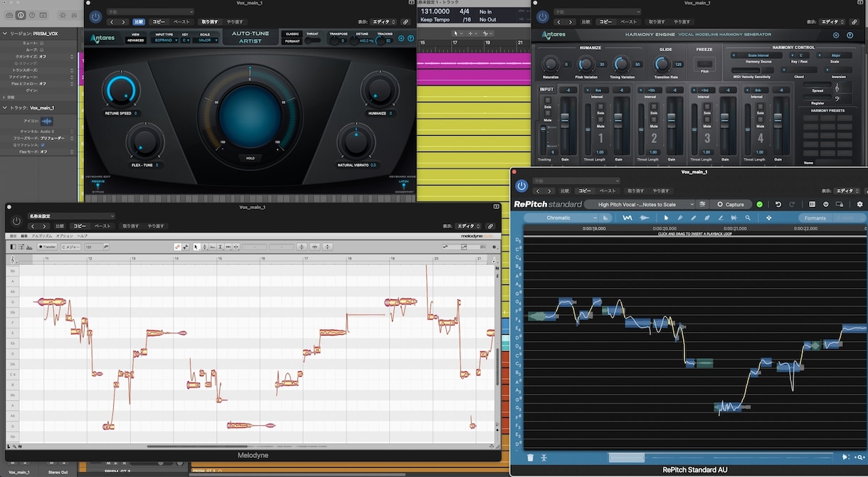Image resolution: width=868 pixels, height=477 pixels.
Task: Open RePitch settings gear icon
Action: coord(859,204)
